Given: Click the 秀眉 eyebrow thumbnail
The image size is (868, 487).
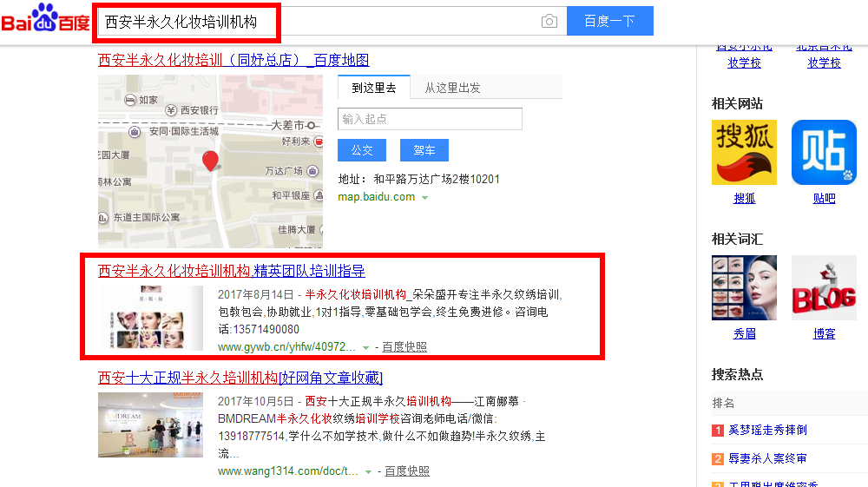Looking at the screenshot, I should click(744, 288).
